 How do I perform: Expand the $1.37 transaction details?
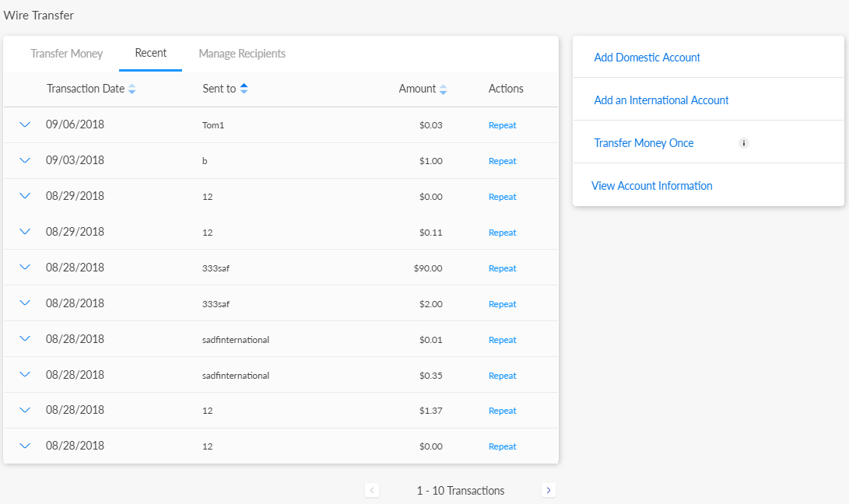coord(25,410)
